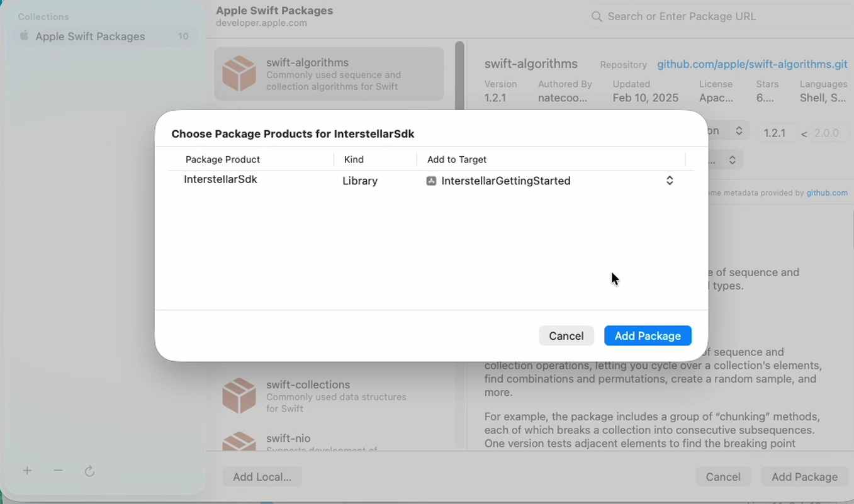Screen dimensions: 854x504
Task: Cancel the Choose Package Products dialog
Action: 566,335
